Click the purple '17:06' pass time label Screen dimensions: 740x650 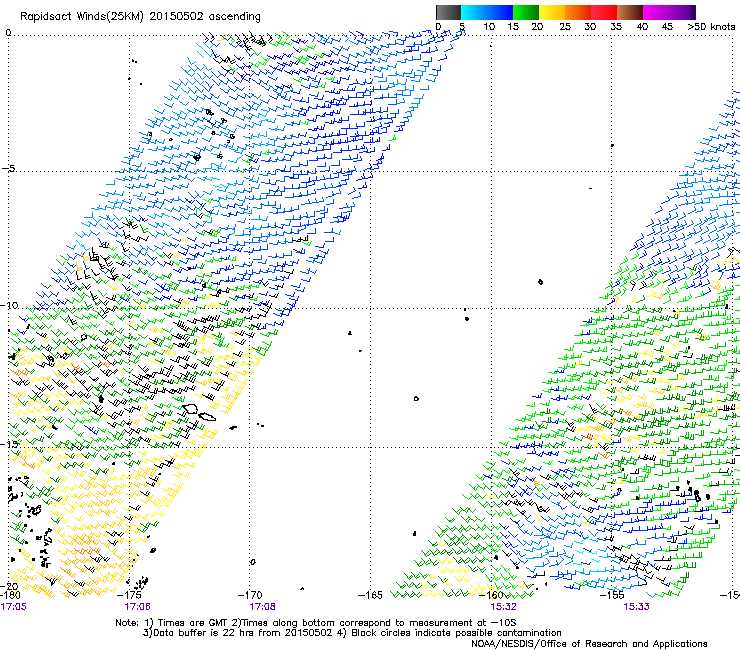[x=137, y=606]
